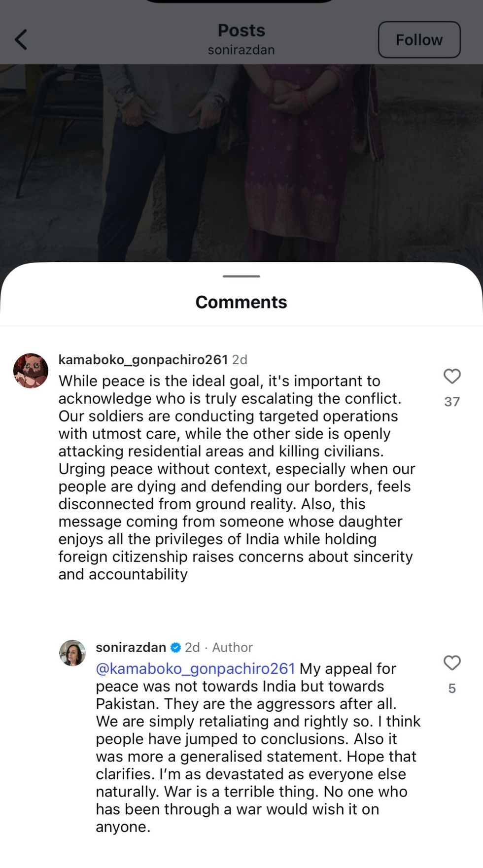This screenshot has width=483, height=868.
Task: Tap the sonirazdan subtitle under Posts
Action: coord(241,50)
